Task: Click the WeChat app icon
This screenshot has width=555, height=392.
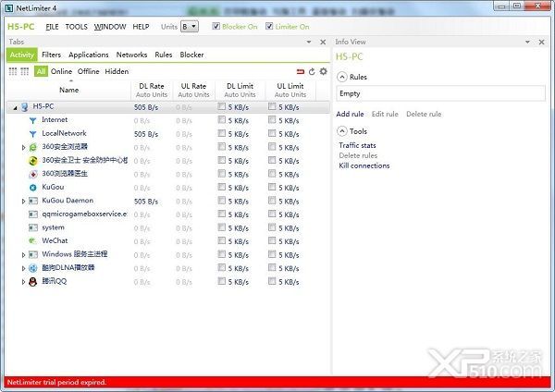Action: coord(33,241)
